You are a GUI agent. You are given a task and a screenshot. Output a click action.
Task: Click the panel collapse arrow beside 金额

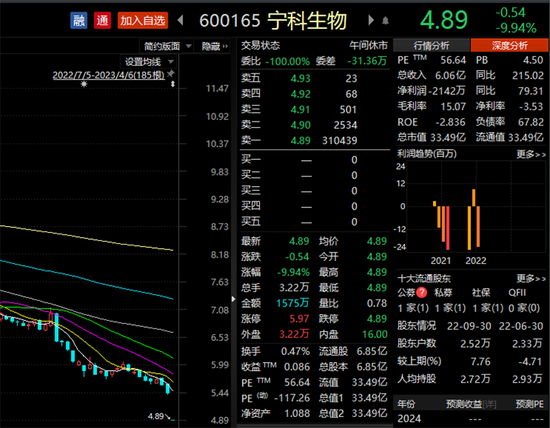click(234, 299)
